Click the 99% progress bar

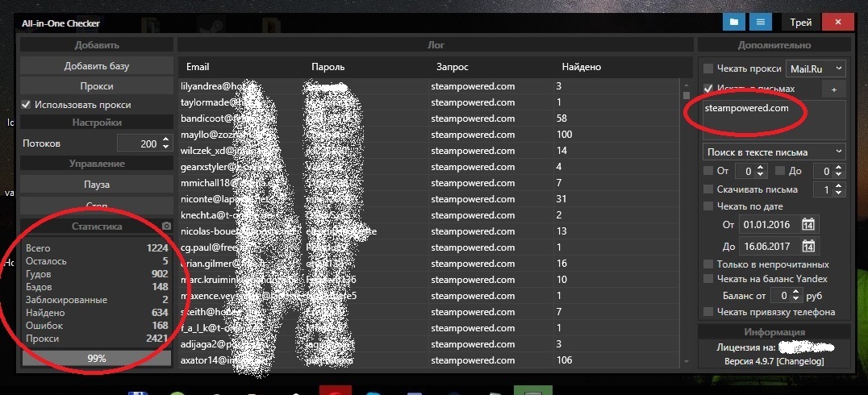(97, 359)
